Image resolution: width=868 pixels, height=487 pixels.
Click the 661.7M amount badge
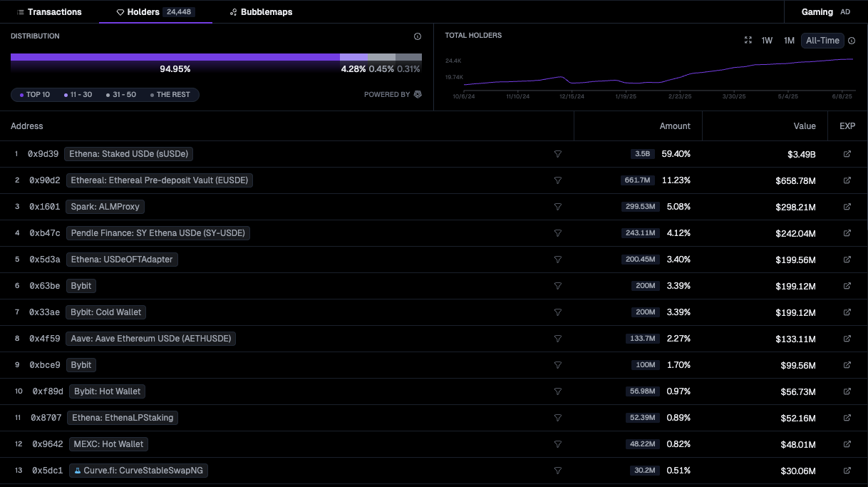(637, 180)
